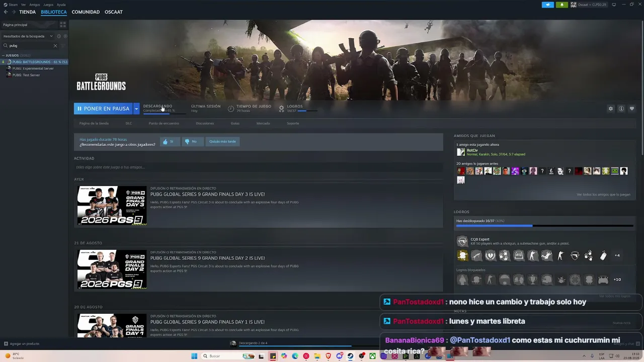Open Grand Finals Day 3 thumbnail
This screenshot has height=362, width=644.
[112, 205]
